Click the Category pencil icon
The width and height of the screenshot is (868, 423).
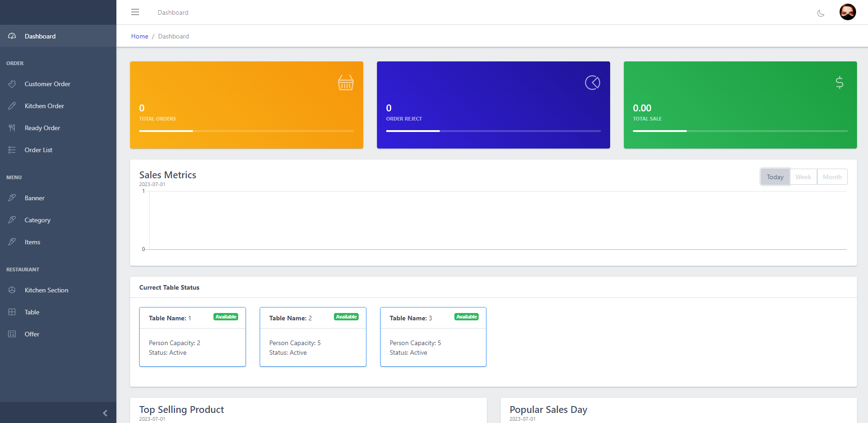(12, 220)
